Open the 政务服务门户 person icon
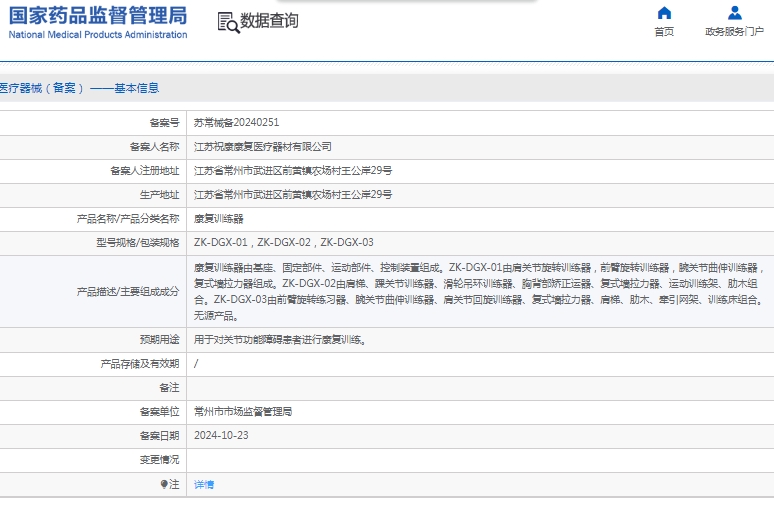 pyautogui.click(x=735, y=13)
